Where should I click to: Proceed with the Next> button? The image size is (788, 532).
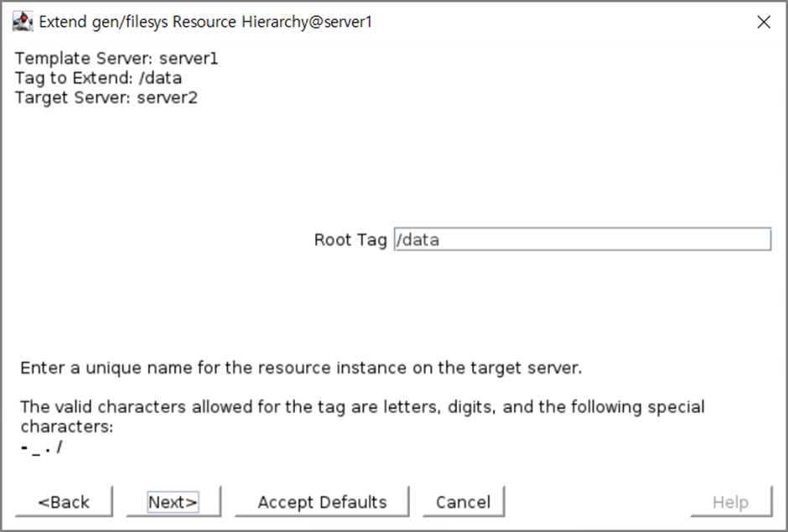(173, 501)
